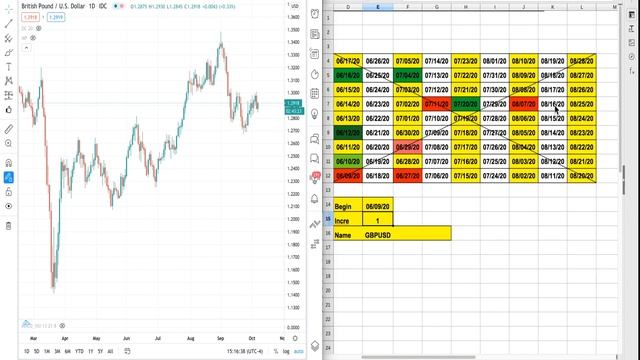Toggle stay in drawing mode
This screenshot has height=360, width=640.
click(9, 177)
